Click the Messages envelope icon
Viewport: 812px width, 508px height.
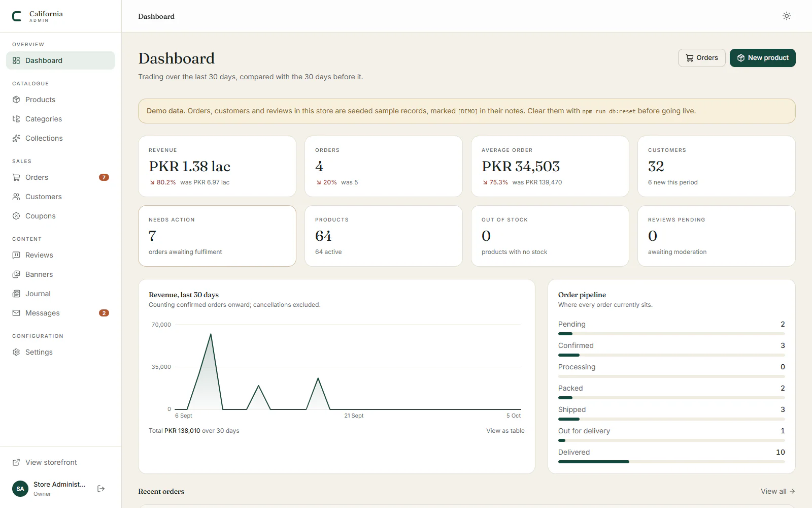click(x=16, y=313)
